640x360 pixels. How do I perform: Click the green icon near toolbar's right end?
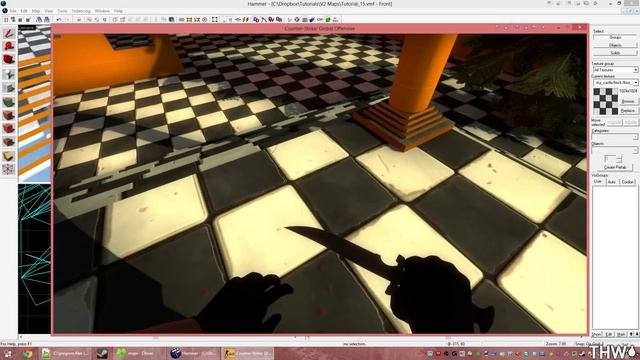328,19
